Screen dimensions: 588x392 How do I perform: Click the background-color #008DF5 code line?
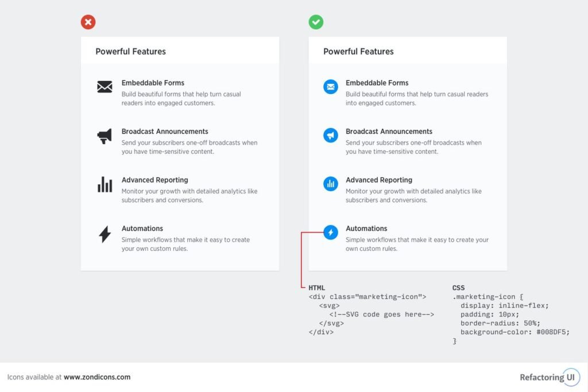coord(515,332)
